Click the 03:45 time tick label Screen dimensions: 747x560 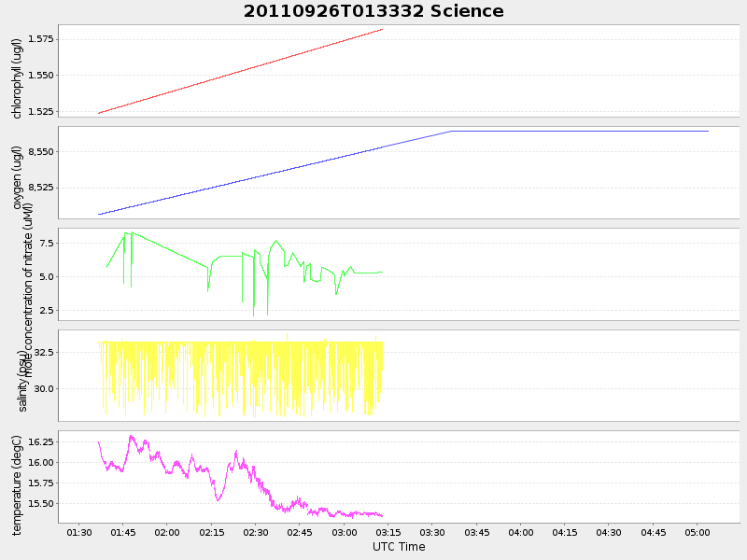(x=476, y=532)
